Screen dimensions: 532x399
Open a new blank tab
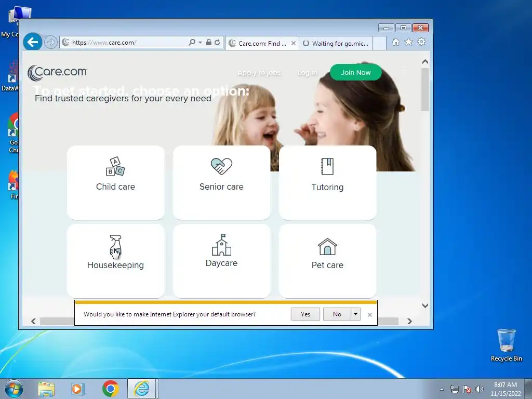(379, 44)
